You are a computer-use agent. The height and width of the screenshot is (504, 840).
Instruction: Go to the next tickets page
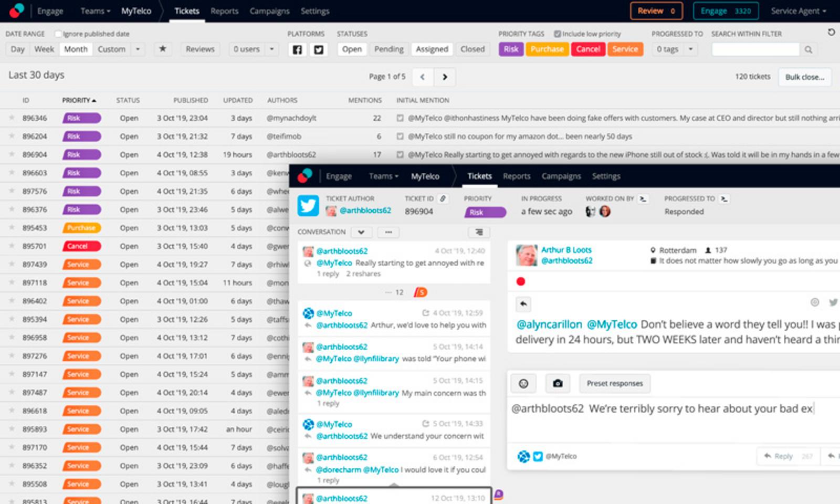click(x=445, y=77)
